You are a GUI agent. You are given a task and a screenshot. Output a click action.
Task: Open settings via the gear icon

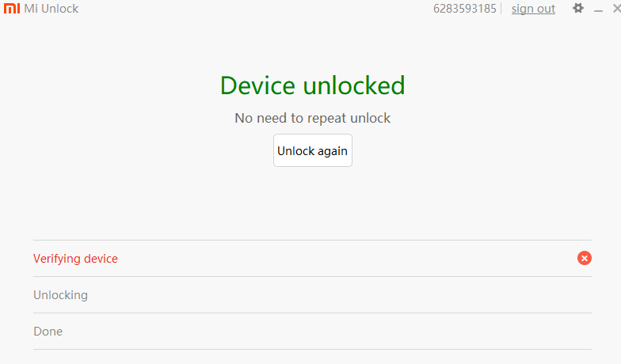point(578,8)
